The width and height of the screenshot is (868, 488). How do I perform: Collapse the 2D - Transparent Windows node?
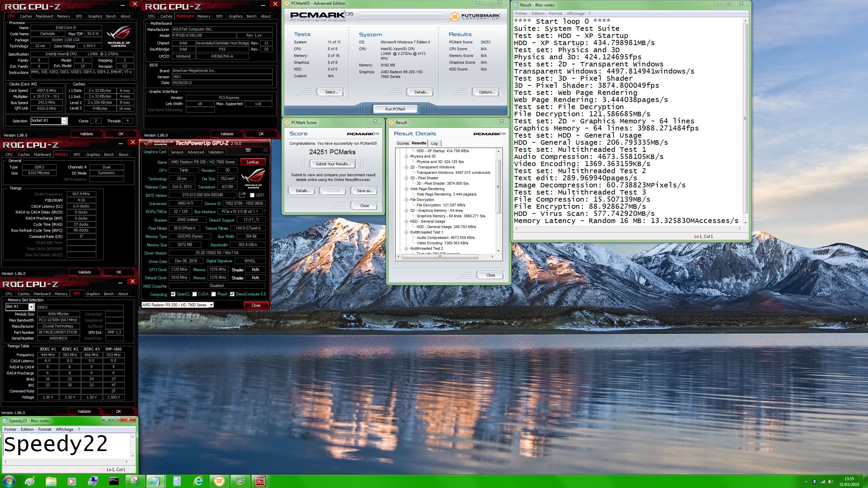tap(406, 167)
